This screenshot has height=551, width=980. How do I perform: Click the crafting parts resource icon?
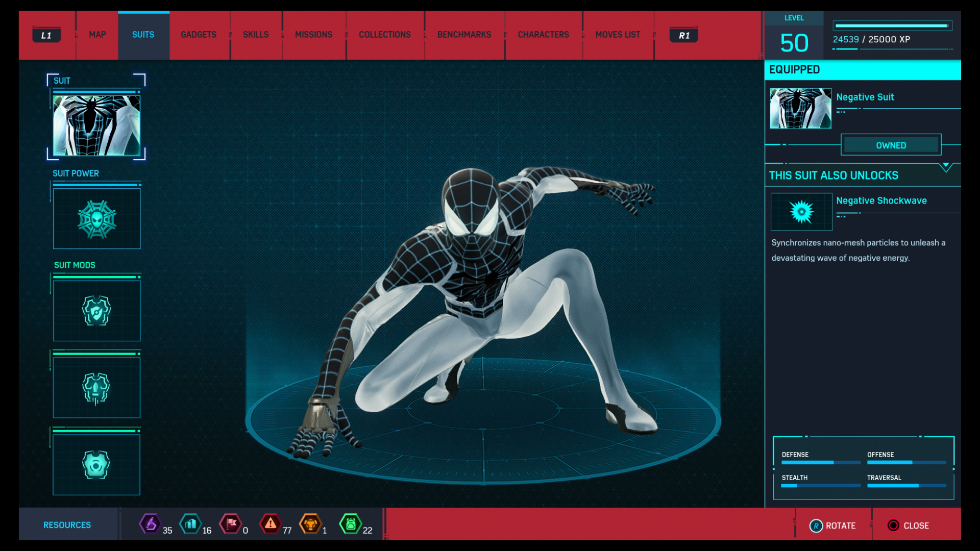point(191,523)
